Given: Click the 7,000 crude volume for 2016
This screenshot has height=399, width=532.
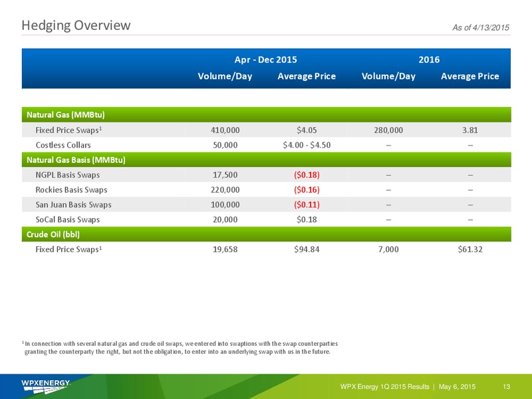Looking at the screenshot, I should pos(388,249).
